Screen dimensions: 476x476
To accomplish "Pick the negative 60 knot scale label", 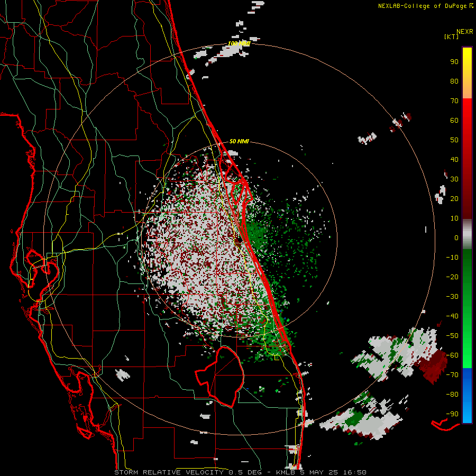I will [x=452, y=355].
